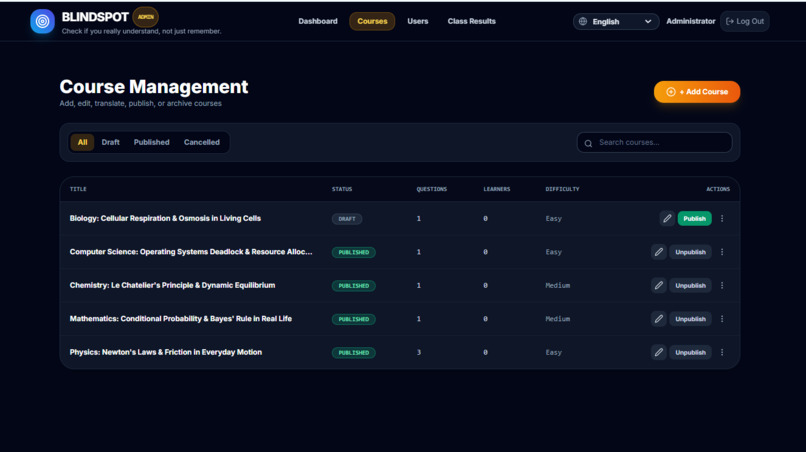Select Biology: Cellular Respiration course title
This screenshot has width=806, height=452.
coord(165,219)
